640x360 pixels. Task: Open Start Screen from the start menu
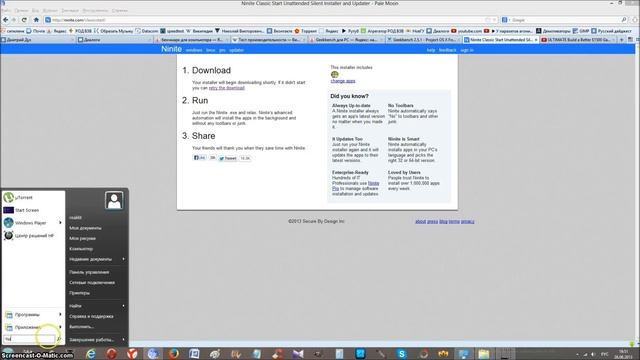(33, 210)
